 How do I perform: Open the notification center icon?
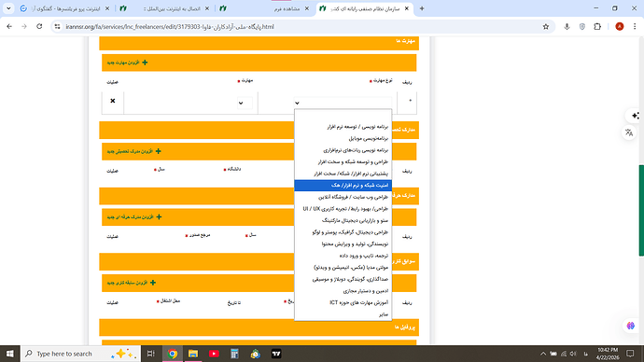pyautogui.click(x=630, y=354)
